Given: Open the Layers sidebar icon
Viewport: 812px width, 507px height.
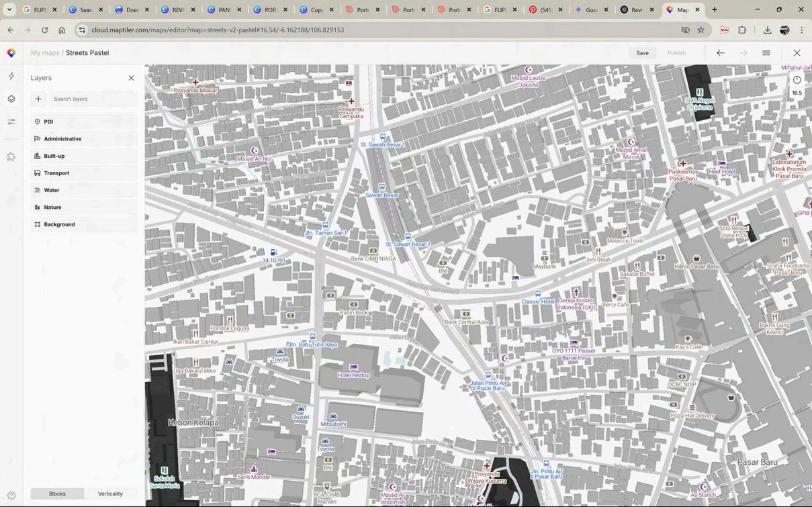Looking at the screenshot, I should (11, 99).
